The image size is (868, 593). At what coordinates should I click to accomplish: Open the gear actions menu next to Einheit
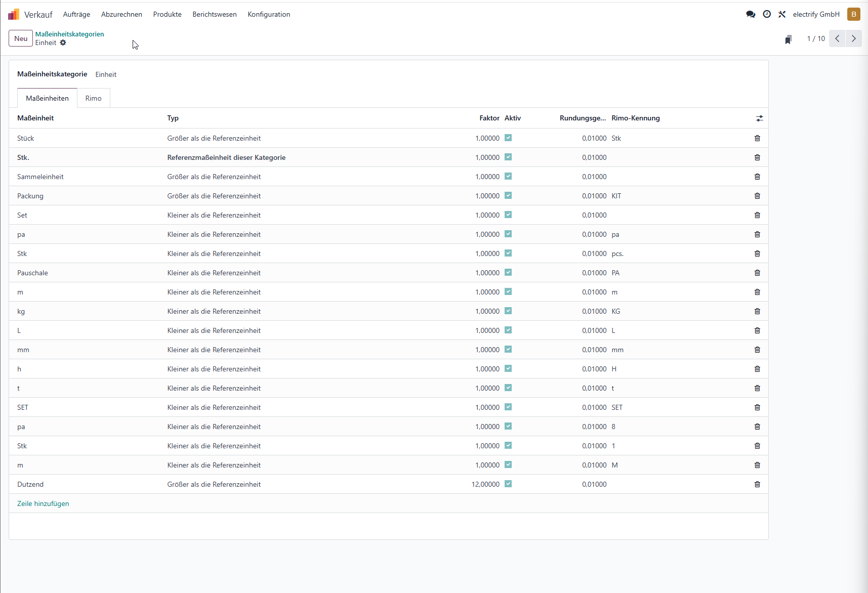point(63,43)
